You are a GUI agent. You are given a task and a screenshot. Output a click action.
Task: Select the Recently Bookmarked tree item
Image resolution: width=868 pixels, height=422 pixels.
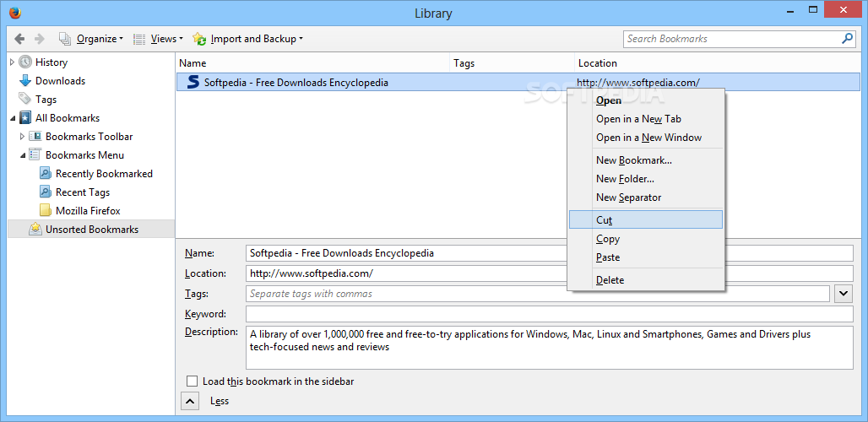tap(104, 174)
